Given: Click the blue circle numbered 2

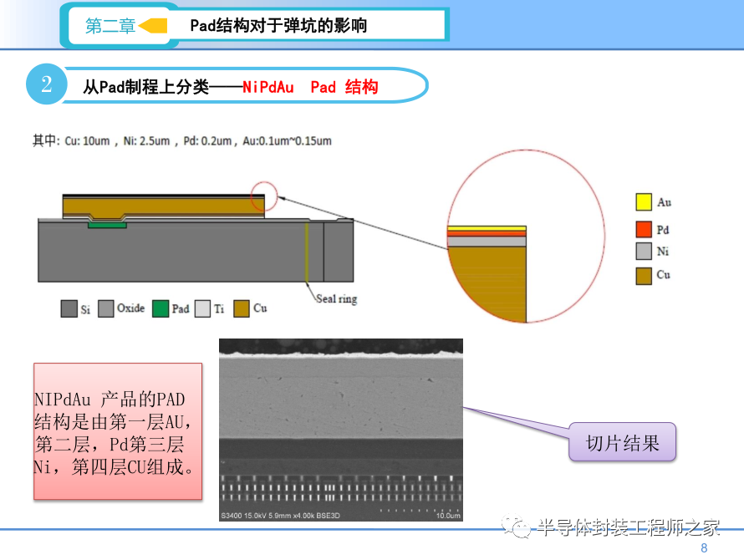Looking at the screenshot, I should [46, 84].
